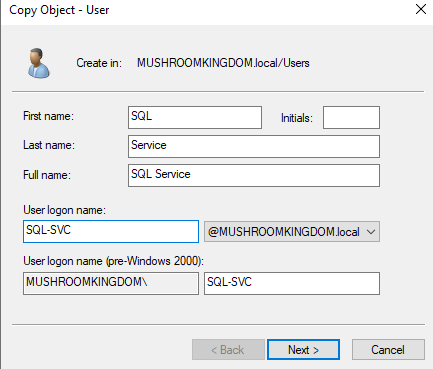Select the Last name field with Service
The height and width of the screenshot is (369, 433).
tap(254, 146)
